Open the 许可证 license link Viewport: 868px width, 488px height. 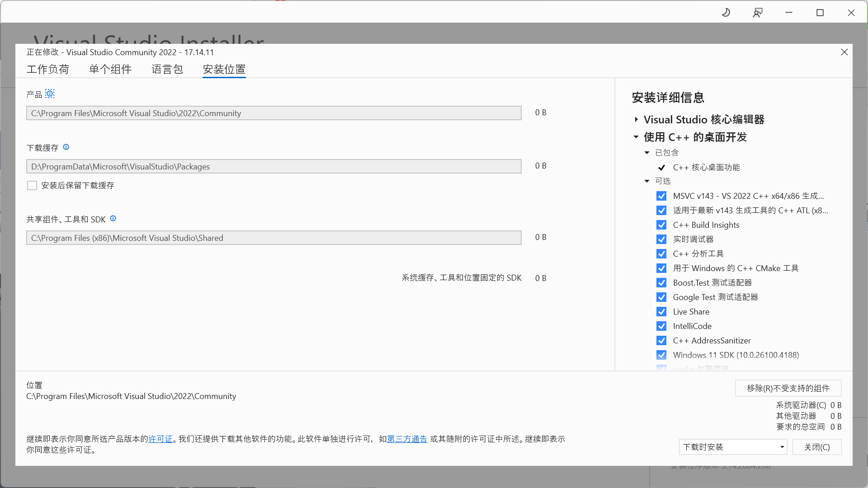point(160,439)
